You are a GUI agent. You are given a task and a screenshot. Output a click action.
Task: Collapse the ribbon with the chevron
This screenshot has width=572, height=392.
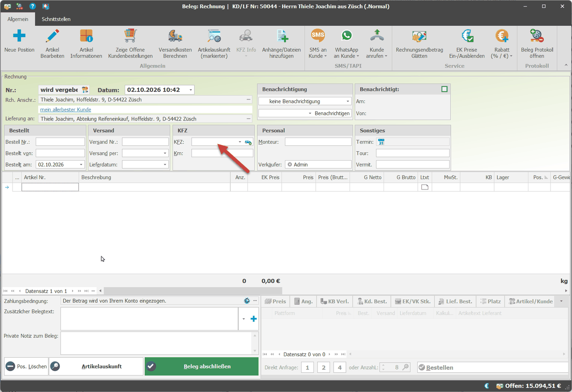point(566,65)
